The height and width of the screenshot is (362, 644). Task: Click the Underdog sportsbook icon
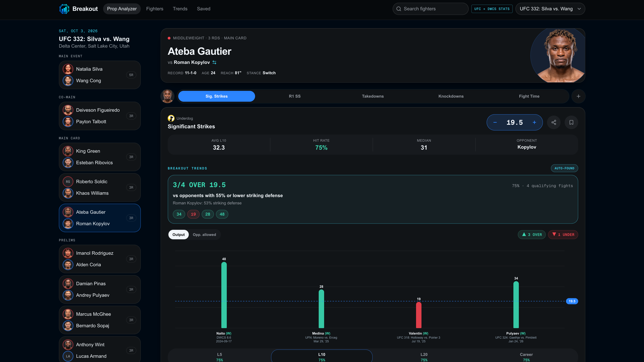171,118
